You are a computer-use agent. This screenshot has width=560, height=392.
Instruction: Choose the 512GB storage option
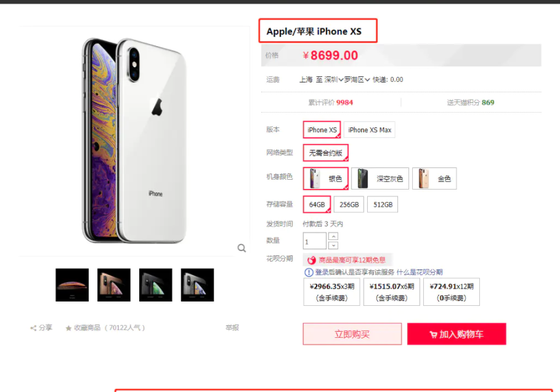(x=383, y=205)
